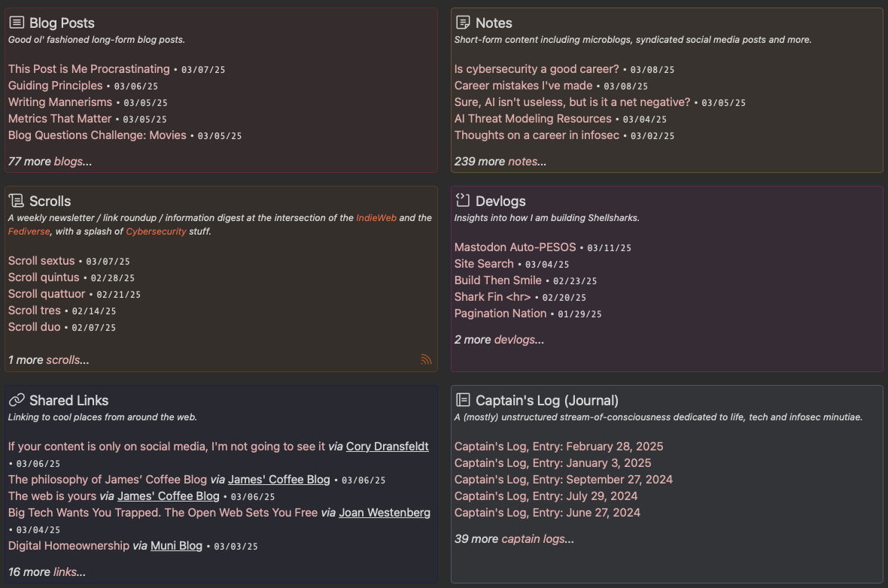Visit James' Coffee Blog source beside 'The web is yours'
The image size is (888, 588).
(x=169, y=496)
